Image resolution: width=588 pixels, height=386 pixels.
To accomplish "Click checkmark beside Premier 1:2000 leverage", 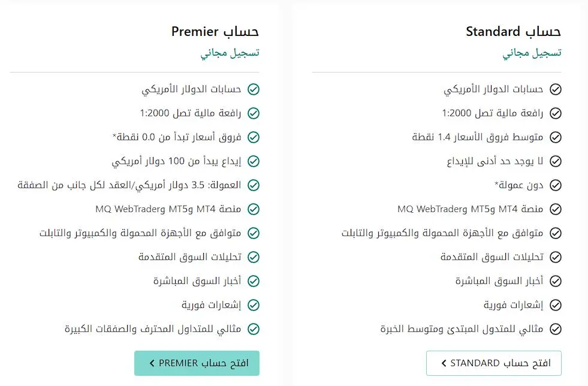I will [254, 113].
